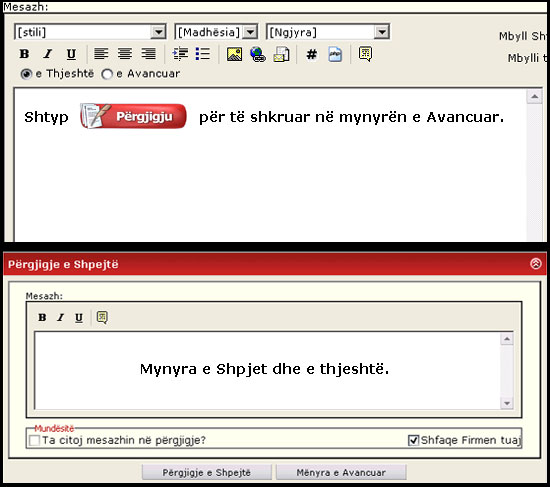Check 'Ta citoj mesazhin në përgjigje?' box
This screenshot has height=487, width=550.
pos(34,440)
